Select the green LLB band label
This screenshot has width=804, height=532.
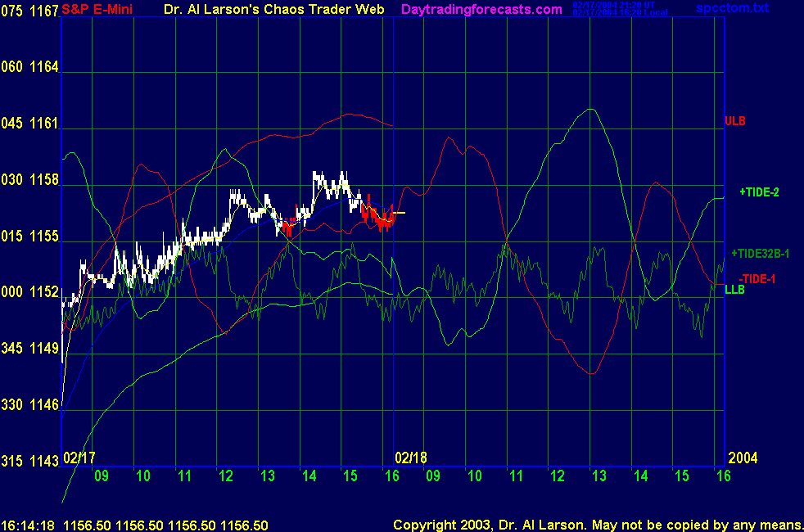[734, 289]
